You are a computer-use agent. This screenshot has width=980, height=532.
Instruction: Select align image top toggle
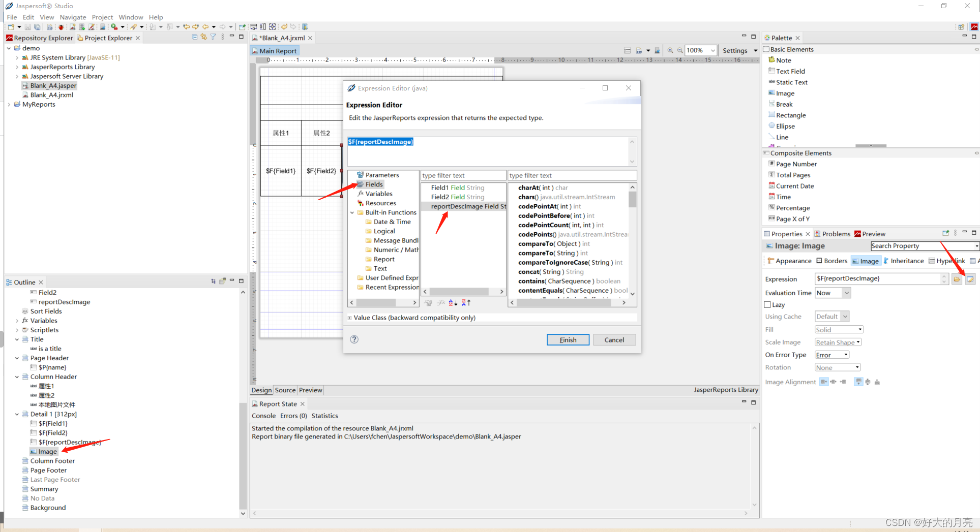pyautogui.click(x=858, y=382)
